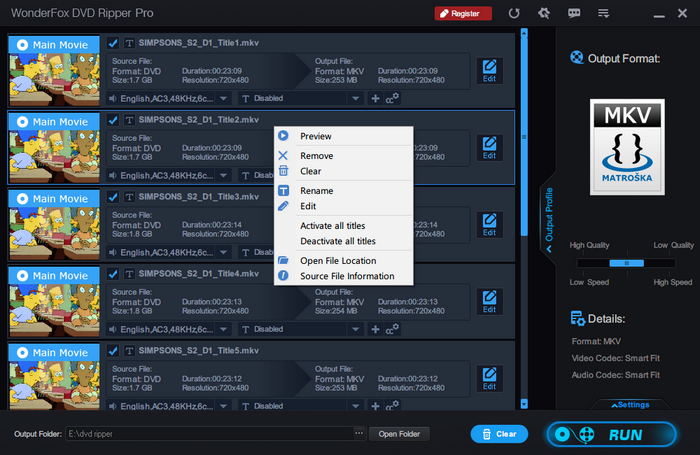Open the feedback chat bubble icon
Screen dimensions: 700x455
[x=574, y=13]
